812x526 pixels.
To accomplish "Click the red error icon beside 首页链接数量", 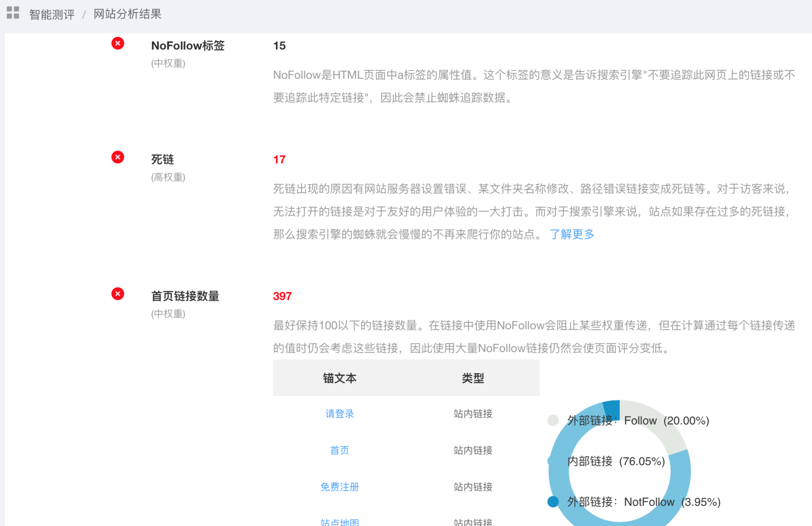I will [118, 294].
